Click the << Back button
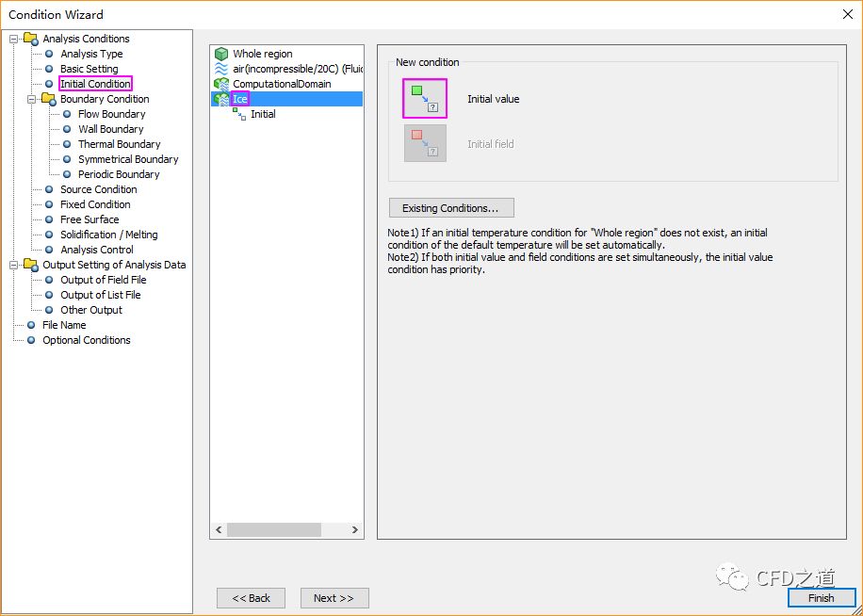 [251, 598]
